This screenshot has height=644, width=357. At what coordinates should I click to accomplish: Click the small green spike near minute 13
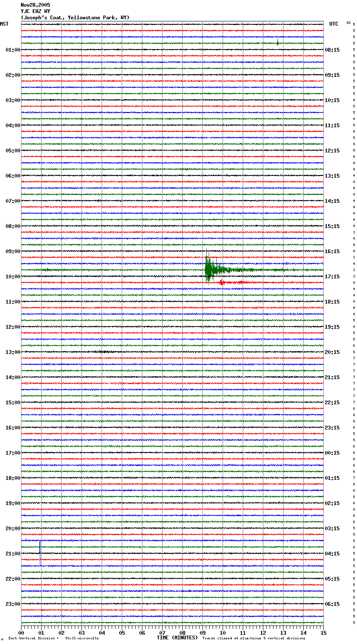click(278, 42)
